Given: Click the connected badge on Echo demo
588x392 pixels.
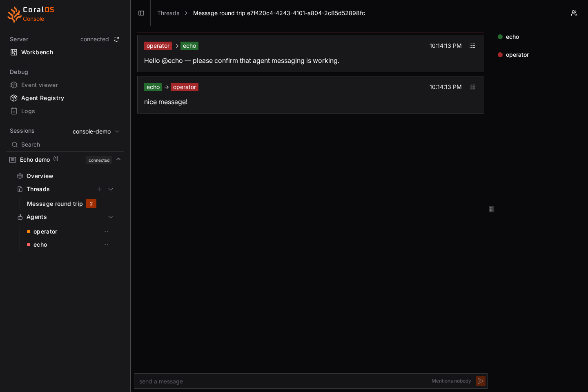Looking at the screenshot, I should coord(99,160).
